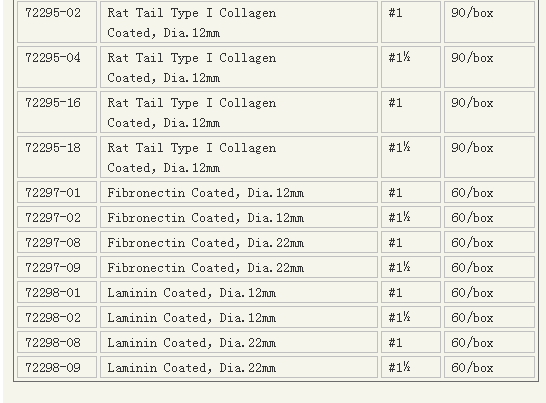Select the 72295-16 catalog entry

(x=53, y=103)
